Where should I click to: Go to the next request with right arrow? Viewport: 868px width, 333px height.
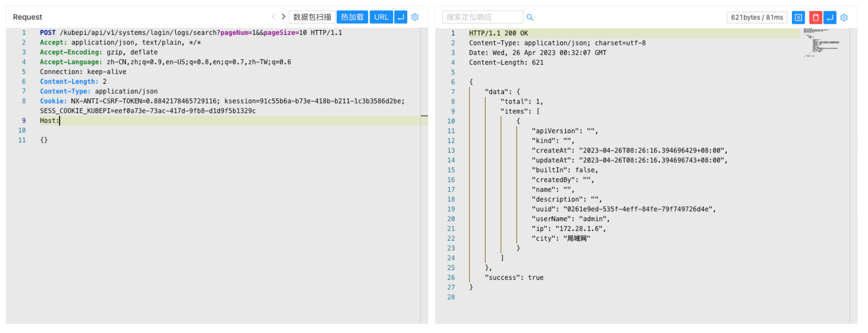(x=283, y=17)
